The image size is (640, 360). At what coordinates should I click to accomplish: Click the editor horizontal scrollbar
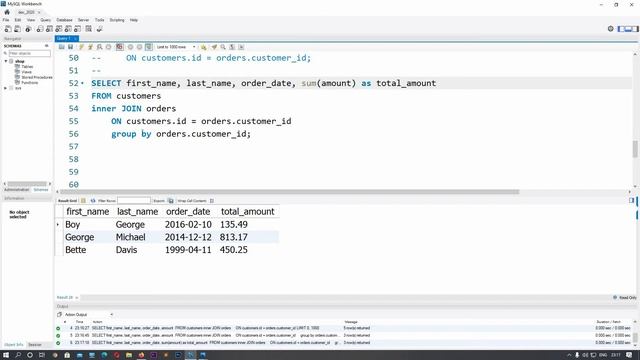click(290, 192)
